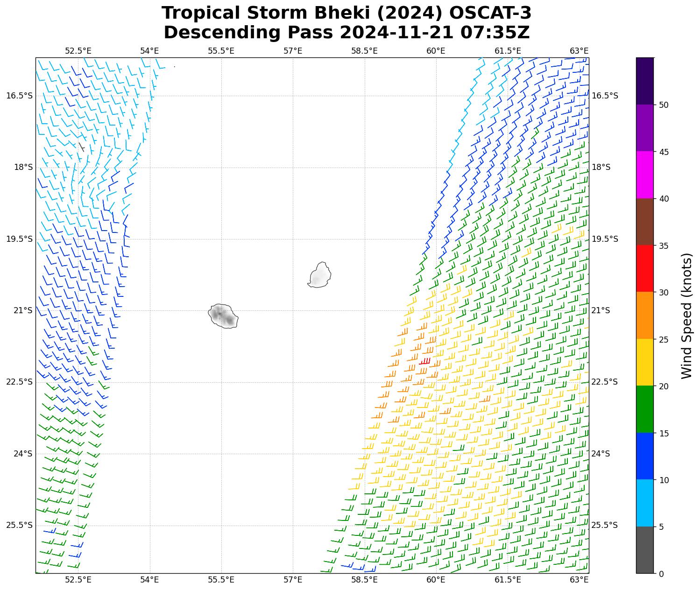Click the red wind barbs in the swath
The width and height of the screenshot is (700, 590).
(x=424, y=362)
